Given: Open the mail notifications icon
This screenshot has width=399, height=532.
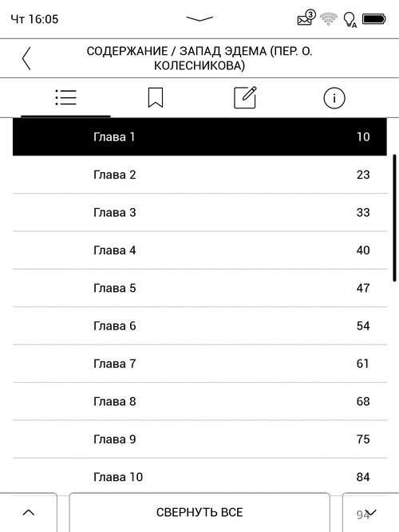Looking at the screenshot, I should [x=306, y=18].
